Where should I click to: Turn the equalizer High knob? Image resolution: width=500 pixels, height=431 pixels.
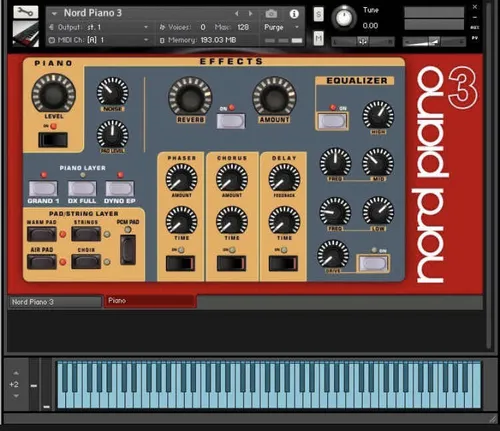pos(378,115)
